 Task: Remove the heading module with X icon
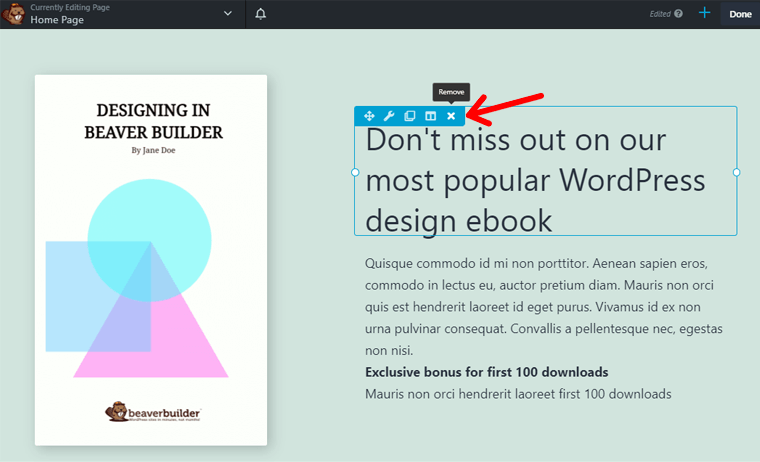[x=451, y=117]
